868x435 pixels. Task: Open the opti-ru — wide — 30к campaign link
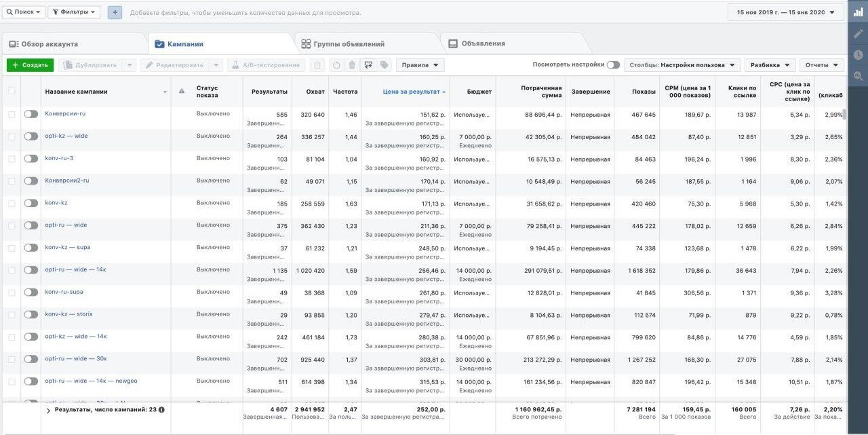click(x=76, y=359)
